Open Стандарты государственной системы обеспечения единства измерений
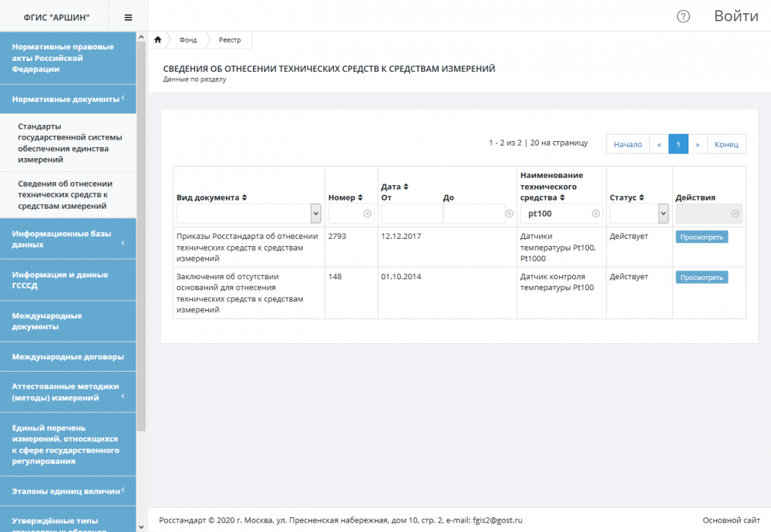The width and height of the screenshot is (771, 532). pos(68,143)
